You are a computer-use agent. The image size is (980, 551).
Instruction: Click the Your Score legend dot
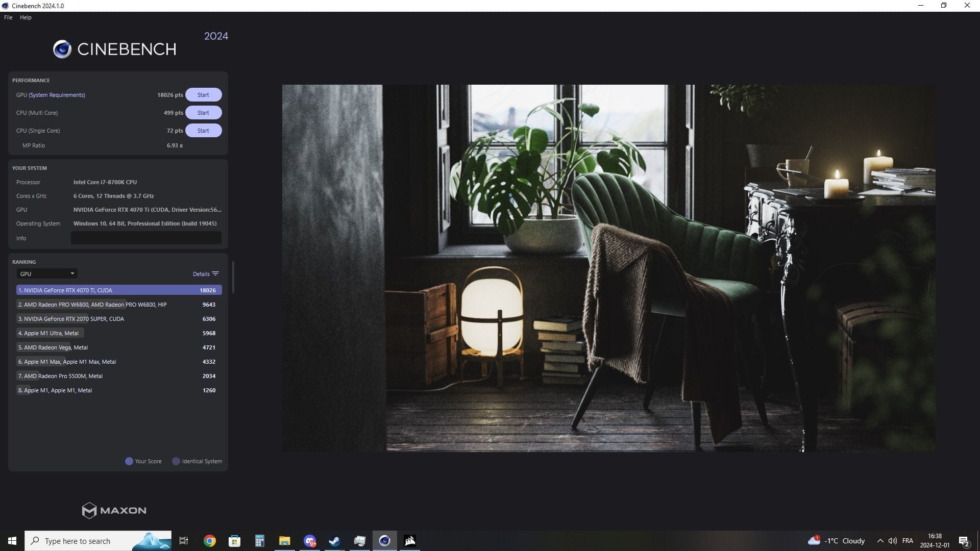click(129, 461)
